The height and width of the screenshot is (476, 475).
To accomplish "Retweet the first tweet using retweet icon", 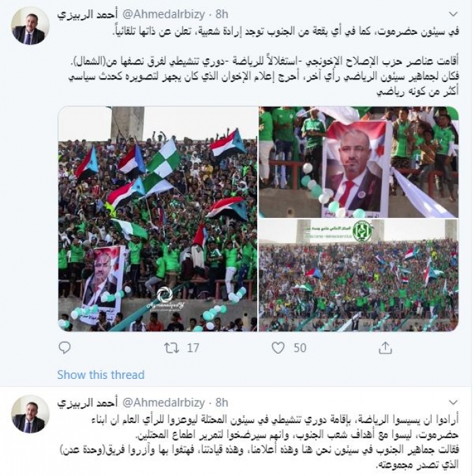I will point(172,348).
